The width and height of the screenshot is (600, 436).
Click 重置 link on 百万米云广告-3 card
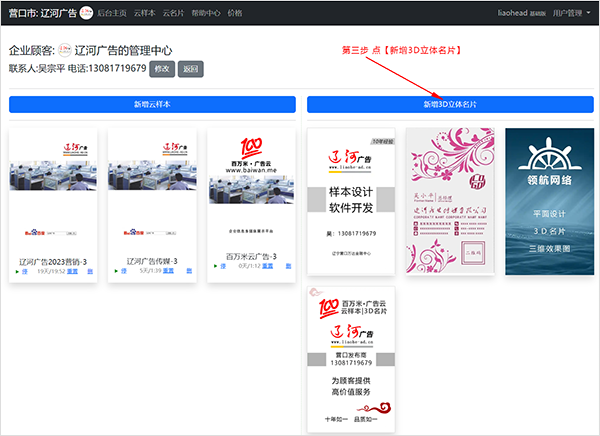pyautogui.click(x=267, y=266)
